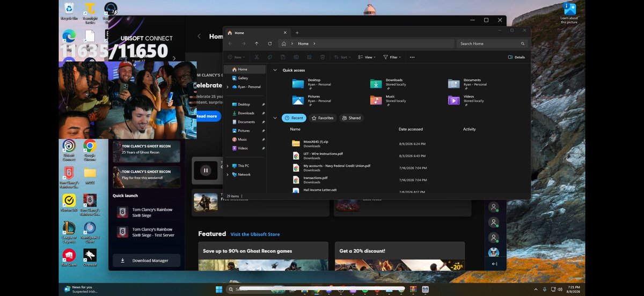The image size is (644, 296).
Task: Click the Rename icon in File Explorer toolbar
Action: pyautogui.click(x=296, y=57)
